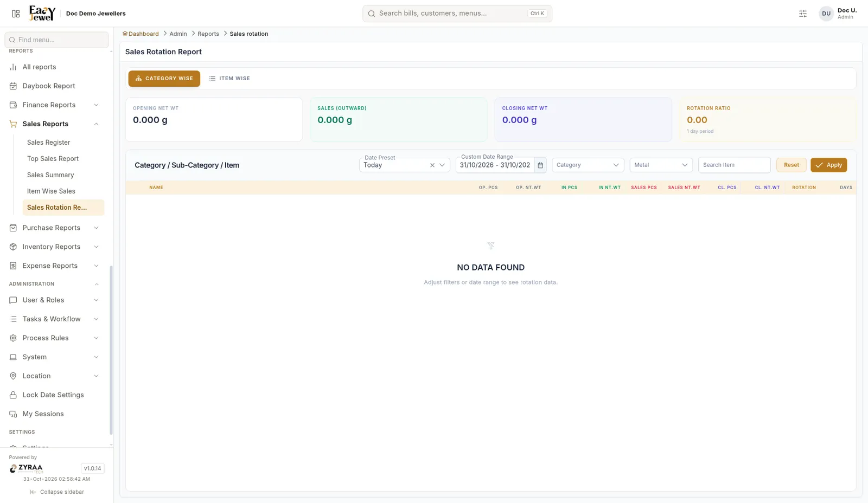This screenshot has width=868, height=503.
Task: Open the app grid menu icon
Action: tap(16, 14)
